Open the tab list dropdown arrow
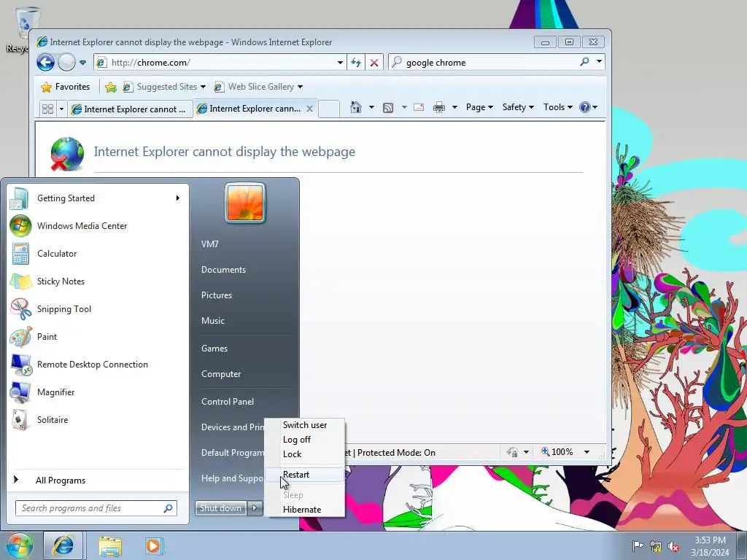 (x=61, y=109)
